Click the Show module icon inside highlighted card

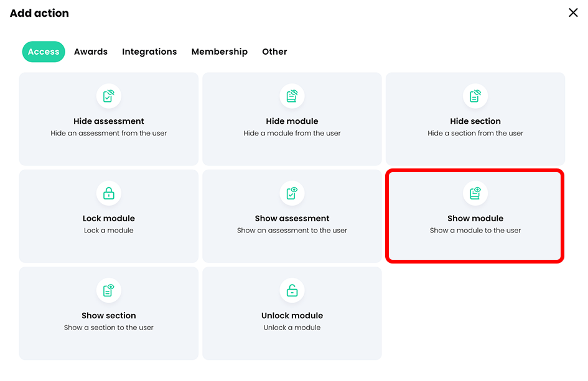(475, 193)
